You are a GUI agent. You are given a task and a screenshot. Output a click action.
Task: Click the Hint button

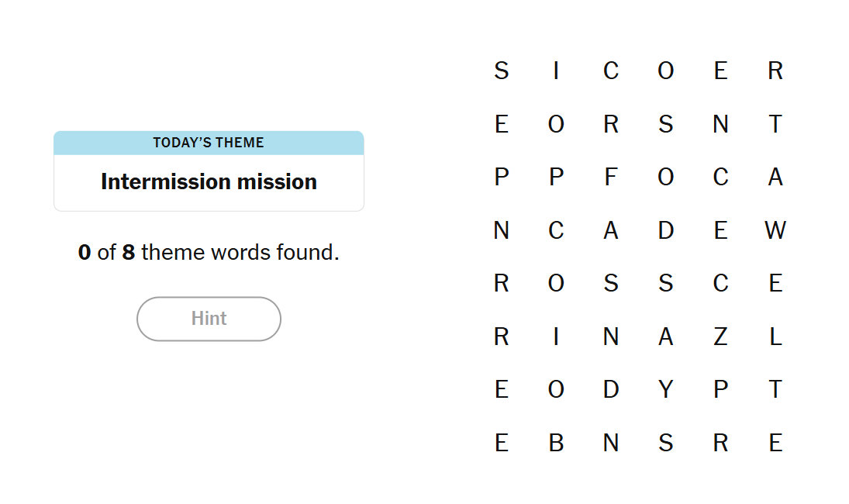click(x=209, y=319)
